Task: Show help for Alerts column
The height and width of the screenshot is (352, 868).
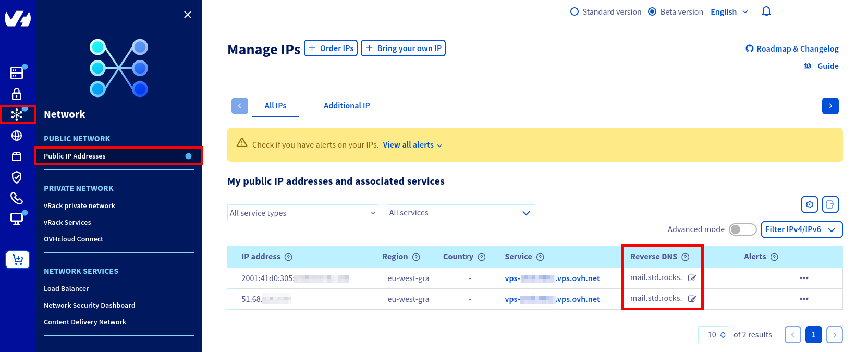Action: (x=774, y=257)
